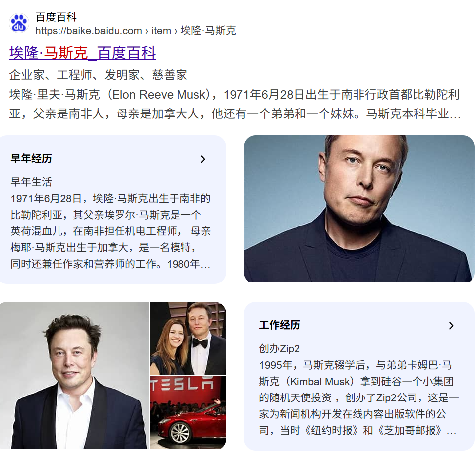Click the Elon Reeve Musk summary snippet

click(235, 104)
